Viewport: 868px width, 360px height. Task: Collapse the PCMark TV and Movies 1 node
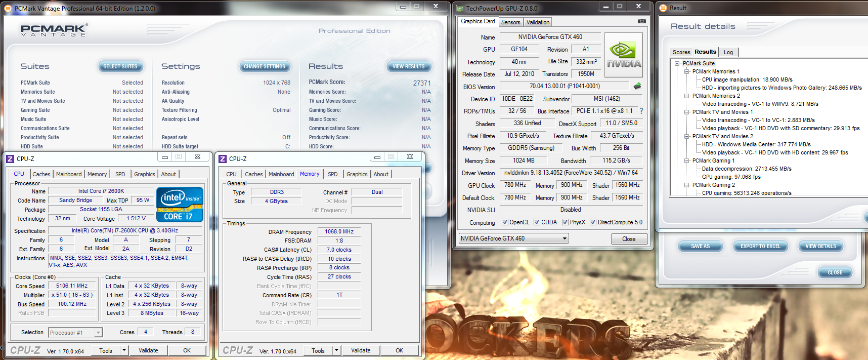pyautogui.click(x=686, y=112)
